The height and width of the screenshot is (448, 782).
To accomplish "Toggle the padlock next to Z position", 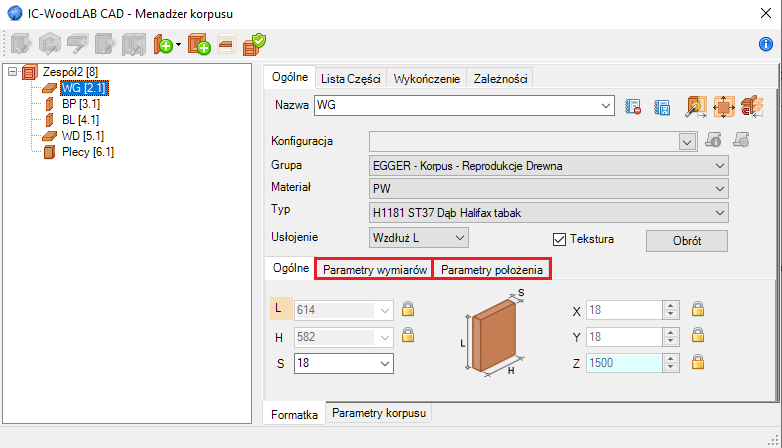I will coord(699,362).
